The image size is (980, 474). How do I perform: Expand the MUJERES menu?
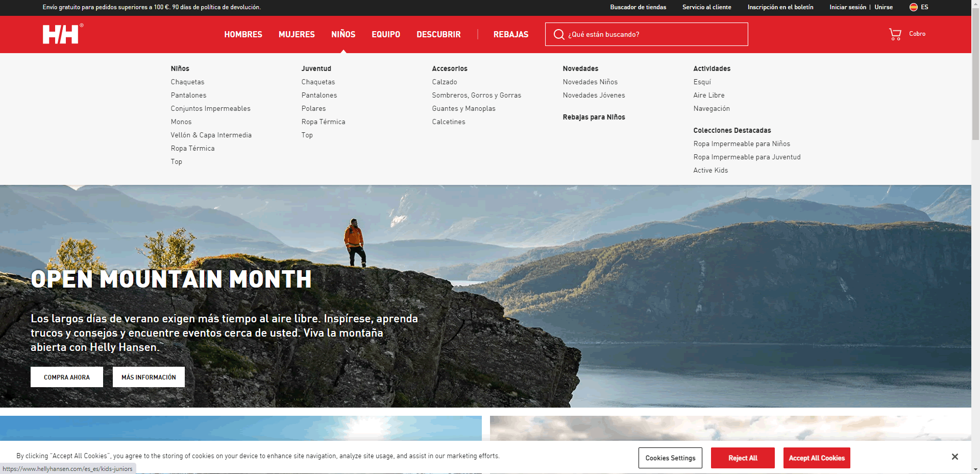click(297, 34)
